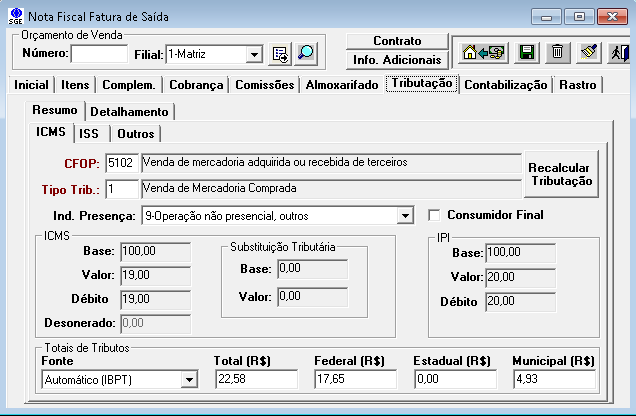The width and height of the screenshot is (636, 416).
Task: Switch to the Contabilização tab
Action: 506,85
